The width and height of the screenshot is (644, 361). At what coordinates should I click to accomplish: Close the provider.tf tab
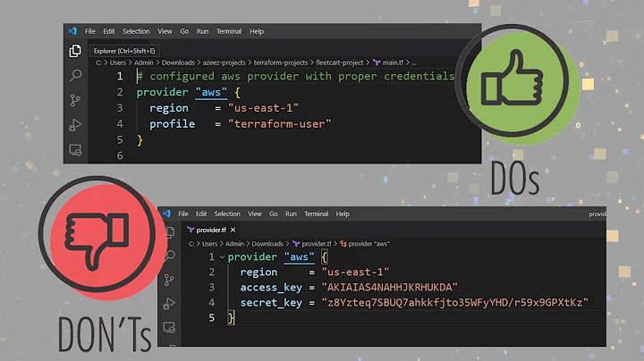click(233, 230)
